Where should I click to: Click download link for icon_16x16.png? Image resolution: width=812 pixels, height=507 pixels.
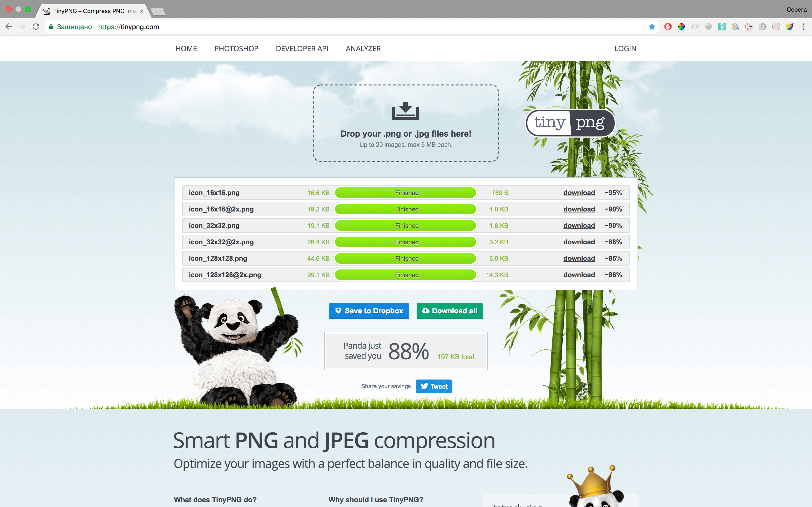coord(578,193)
